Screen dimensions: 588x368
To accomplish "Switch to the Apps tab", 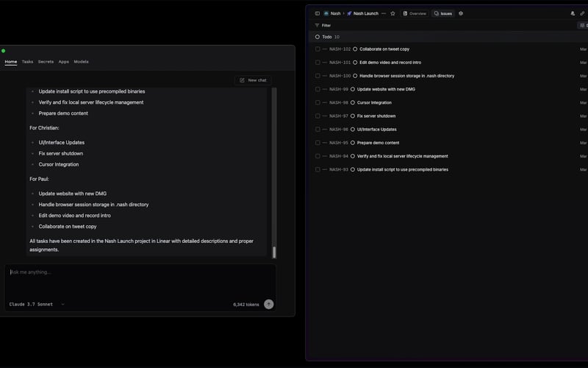I will coord(64,62).
